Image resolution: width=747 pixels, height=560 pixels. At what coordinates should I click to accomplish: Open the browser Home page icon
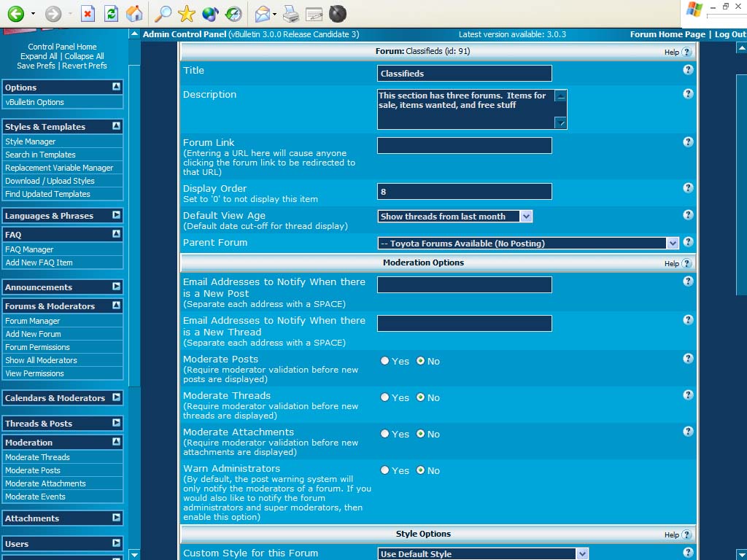(x=134, y=14)
